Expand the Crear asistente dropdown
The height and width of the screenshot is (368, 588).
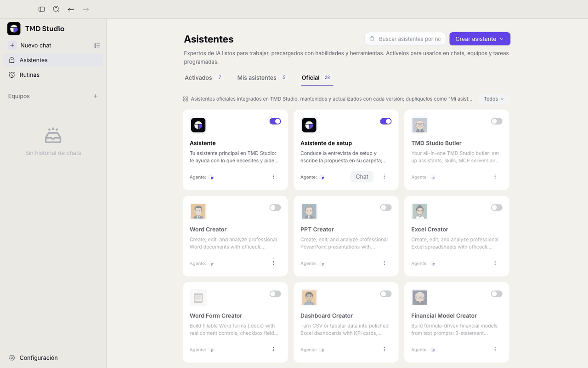[x=480, y=39]
